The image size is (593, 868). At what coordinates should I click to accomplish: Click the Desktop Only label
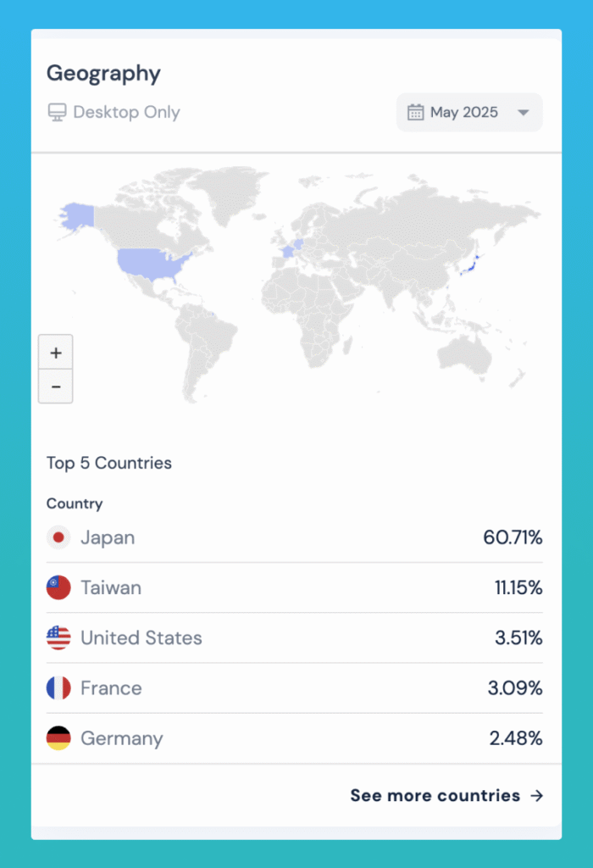[126, 112]
